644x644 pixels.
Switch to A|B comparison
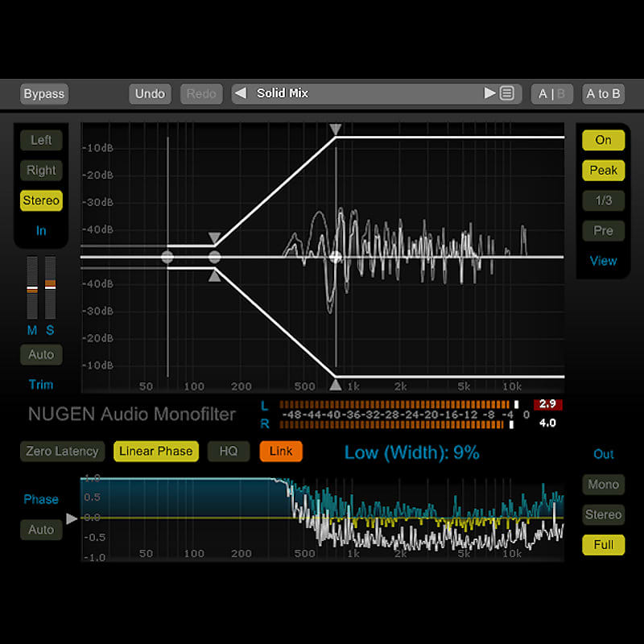[551, 93]
